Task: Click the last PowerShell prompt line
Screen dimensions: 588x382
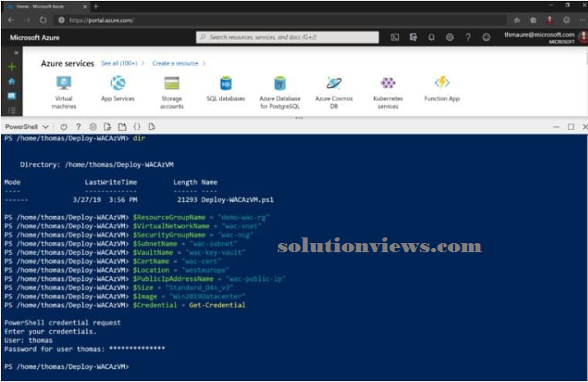Action: click(x=67, y=366)
